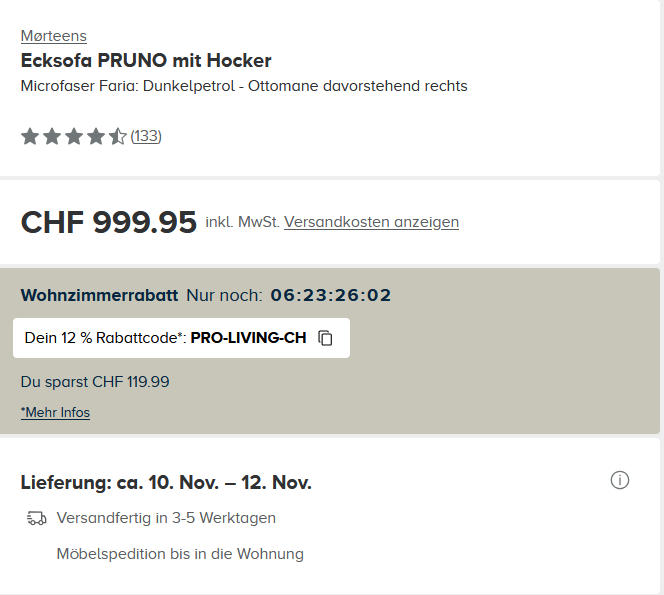Click the Versandfertig in 3-5 Werktagen text

click(x=166, y=518)
